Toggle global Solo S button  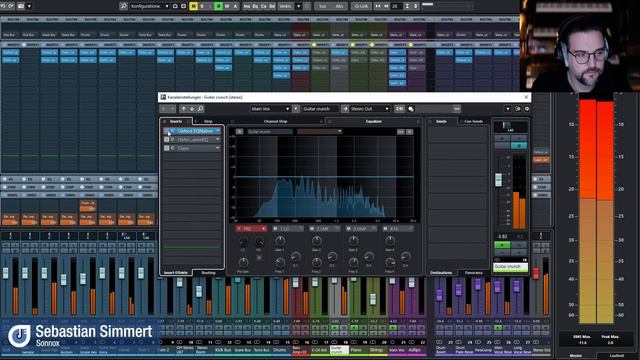click(x=202, y=6)
